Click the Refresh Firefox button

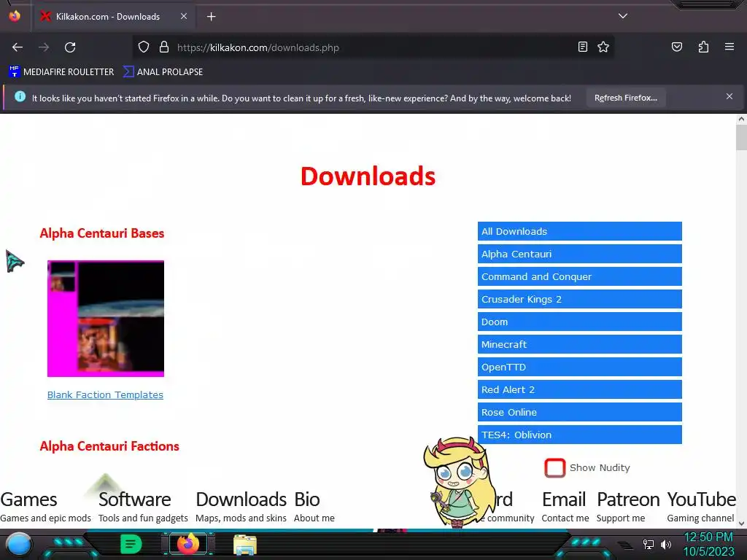coord(625,98)
